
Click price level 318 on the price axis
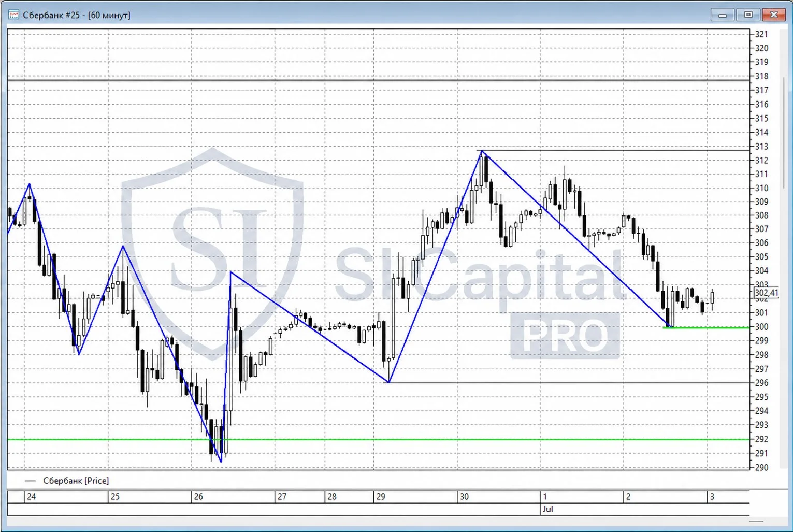click(761, 76)
